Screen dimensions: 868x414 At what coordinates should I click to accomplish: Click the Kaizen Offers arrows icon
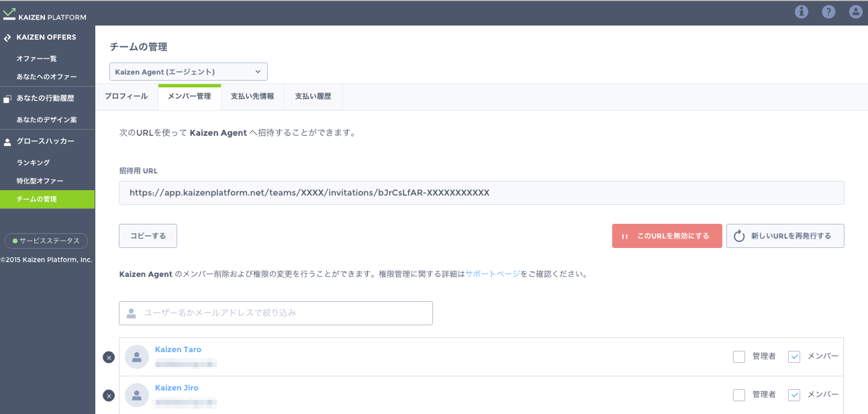7,38
